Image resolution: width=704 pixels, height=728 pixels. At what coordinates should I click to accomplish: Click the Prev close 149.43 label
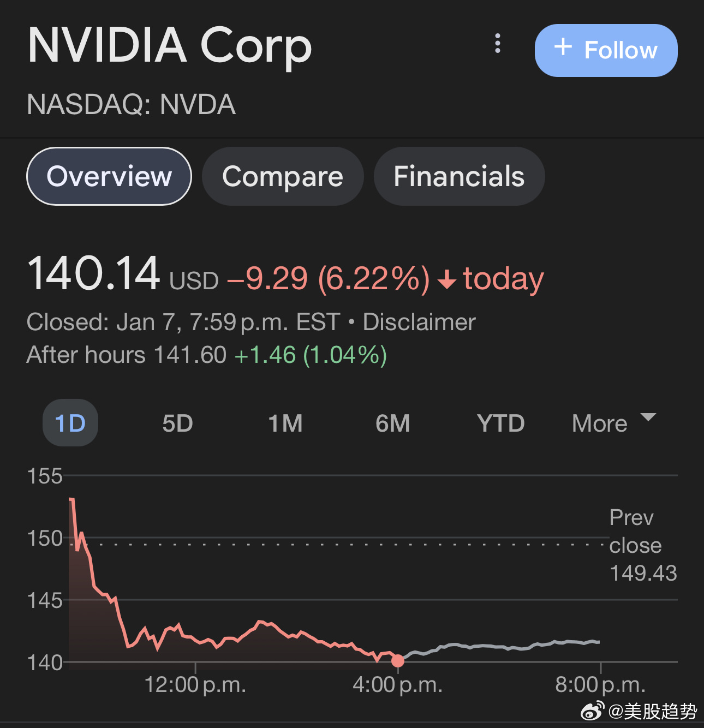point(643,545)
